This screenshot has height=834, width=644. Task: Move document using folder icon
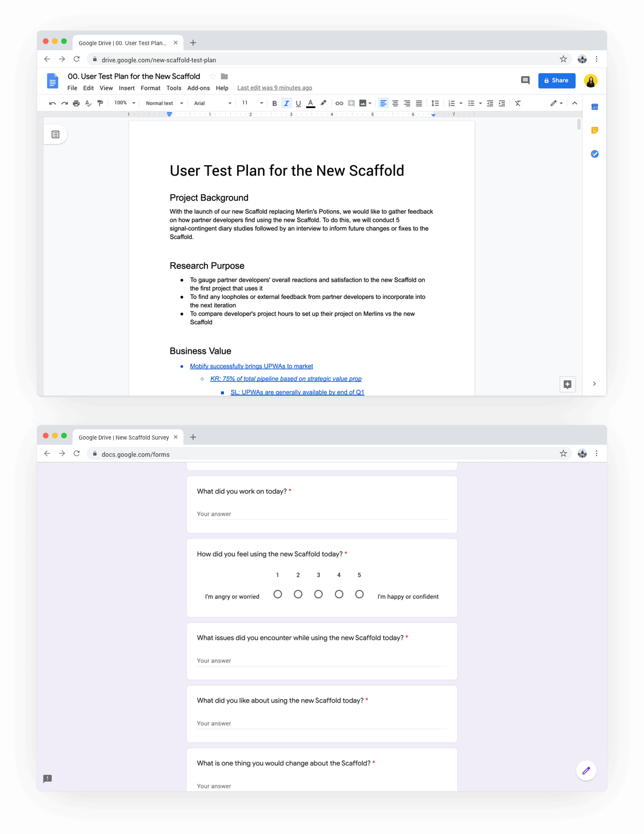225,77
